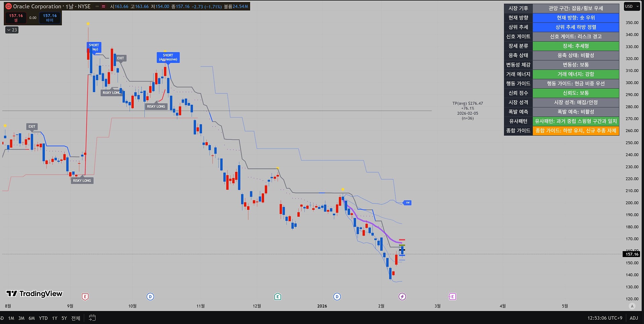
Task: Click the blue 157.16 바이 buy button
Action: tap(50, 18)
